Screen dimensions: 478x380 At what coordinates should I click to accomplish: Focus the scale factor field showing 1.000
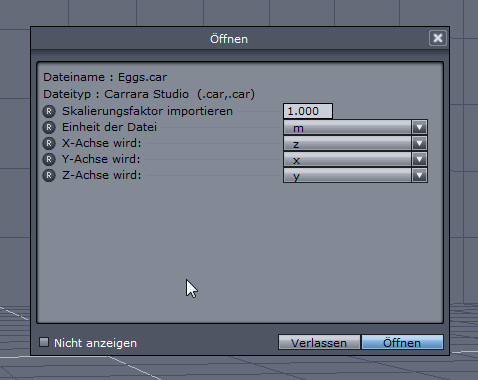[x=308, y=111]
